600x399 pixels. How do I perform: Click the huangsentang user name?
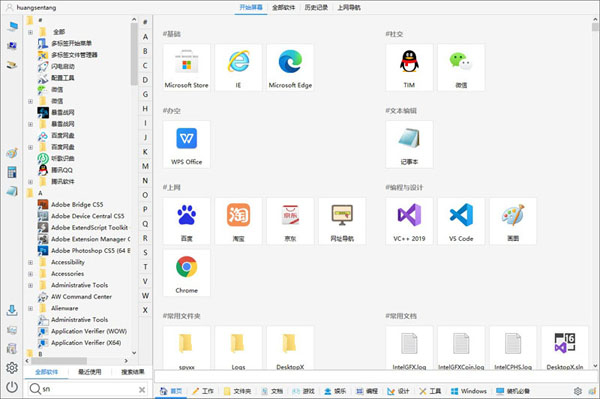[36, 7]
